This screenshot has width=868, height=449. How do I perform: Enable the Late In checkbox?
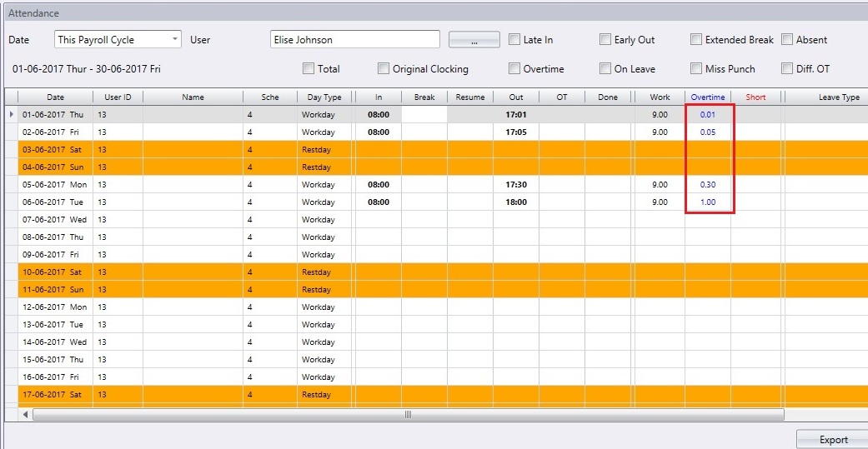point(514,40)
